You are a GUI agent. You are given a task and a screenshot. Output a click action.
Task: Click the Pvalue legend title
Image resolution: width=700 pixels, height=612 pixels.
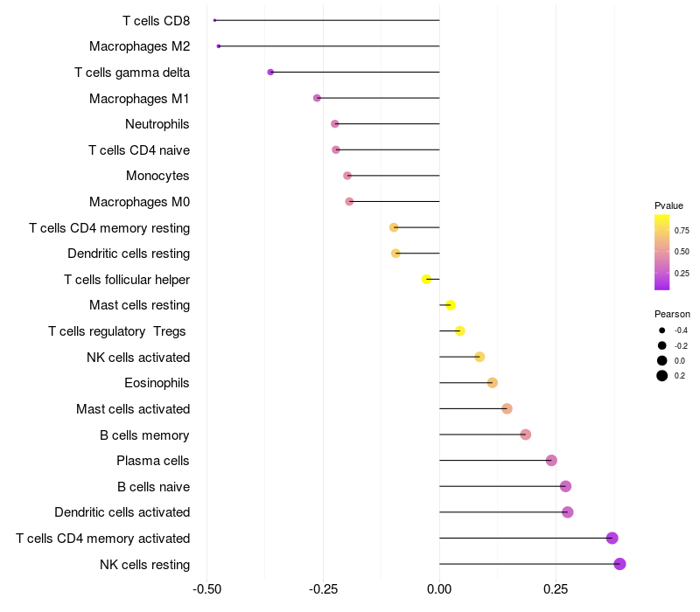click(668, 205)
